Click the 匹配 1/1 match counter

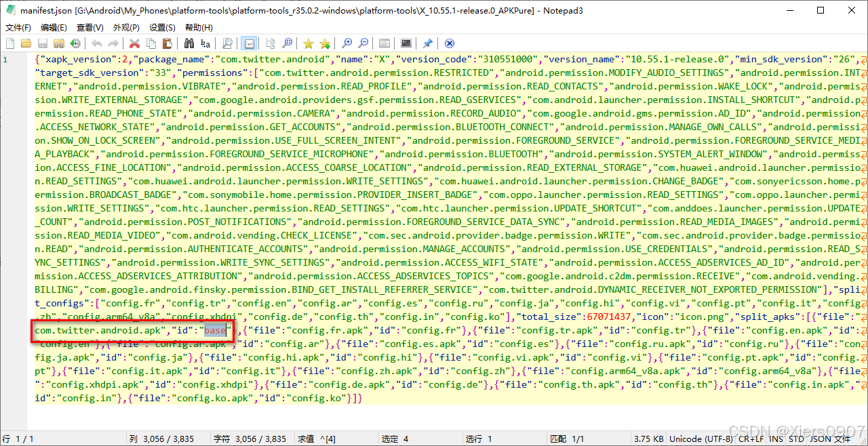(567, 439)
